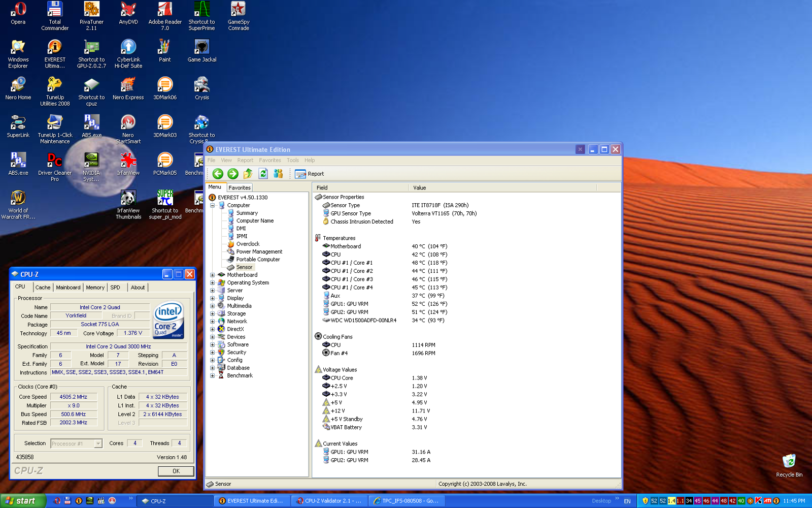The width and height of the screenshot is (812, 508).
Task: Open Paint desktop icon
Action: point(165,51)
